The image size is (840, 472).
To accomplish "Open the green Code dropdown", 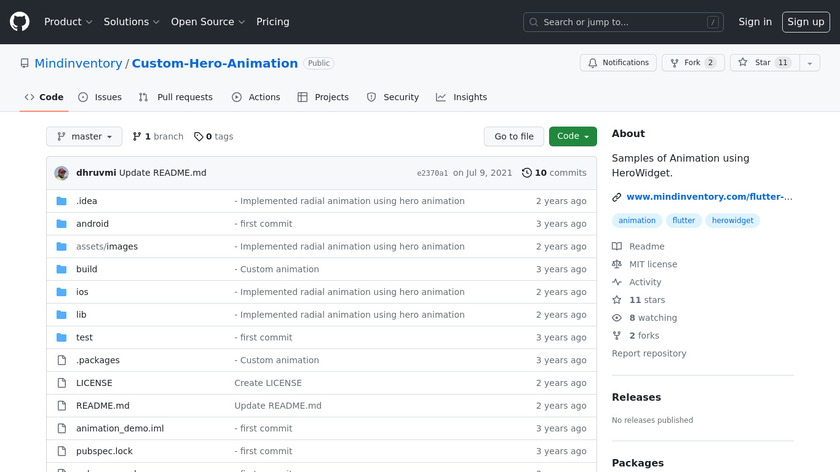I will coord(573,137).
